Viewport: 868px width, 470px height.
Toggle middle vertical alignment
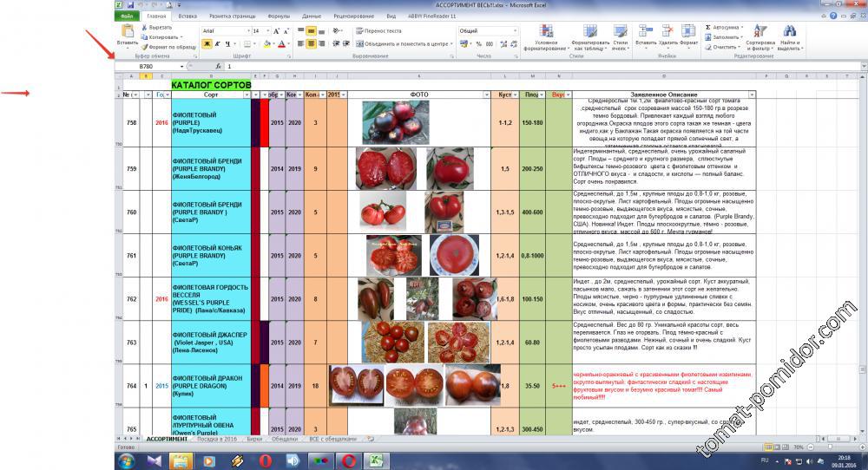pos(311,31)
